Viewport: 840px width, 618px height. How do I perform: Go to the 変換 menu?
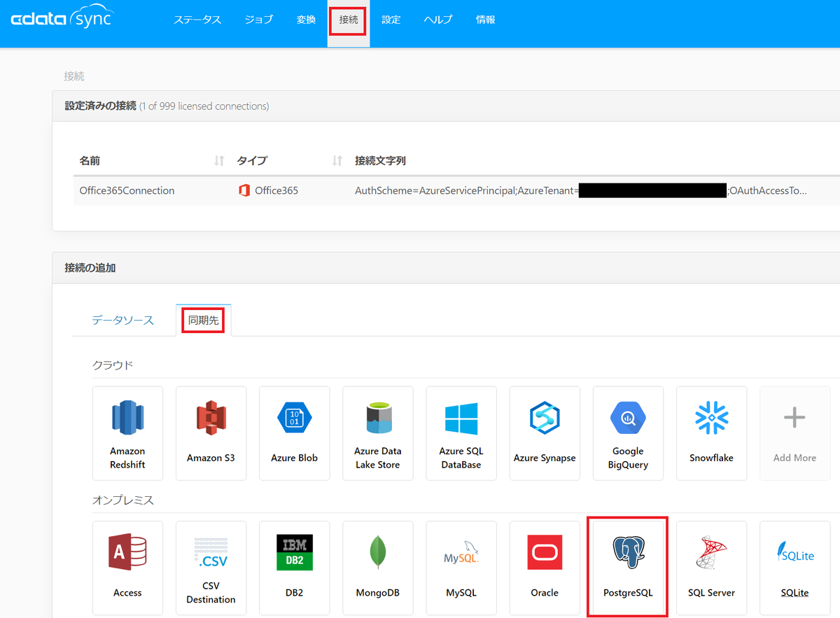pos(306,20)
